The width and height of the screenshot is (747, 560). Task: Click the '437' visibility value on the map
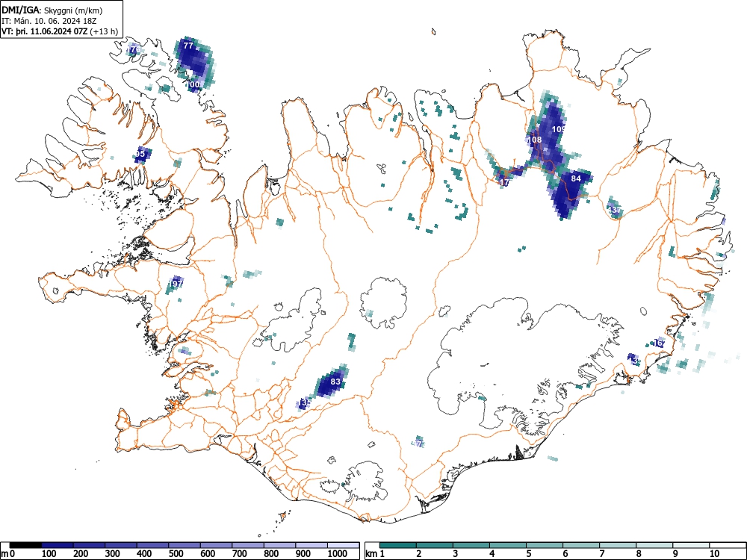coord(615,210)
